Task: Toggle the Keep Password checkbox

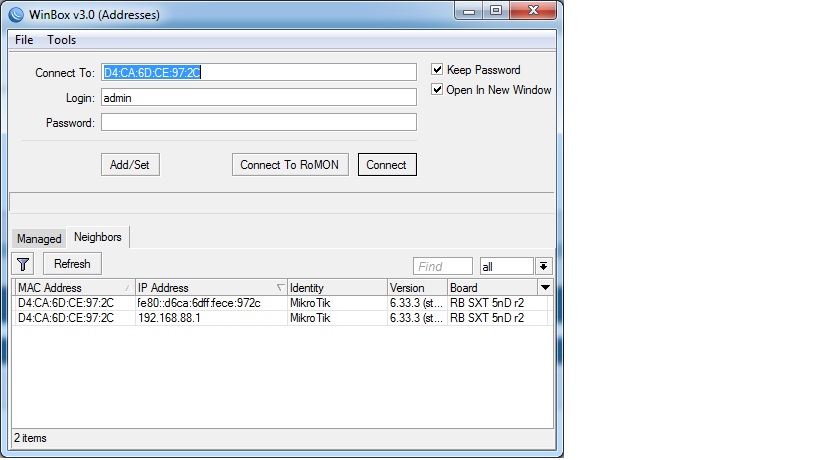Action: pyautogui.click(x=437, y=69)
